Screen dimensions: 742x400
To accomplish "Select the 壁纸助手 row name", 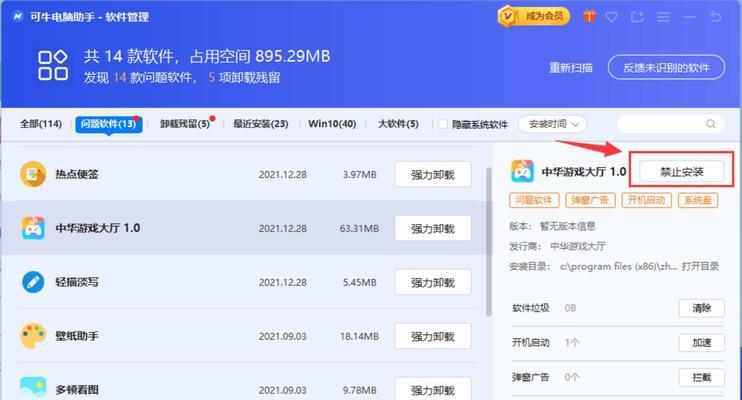I will 77,336.
